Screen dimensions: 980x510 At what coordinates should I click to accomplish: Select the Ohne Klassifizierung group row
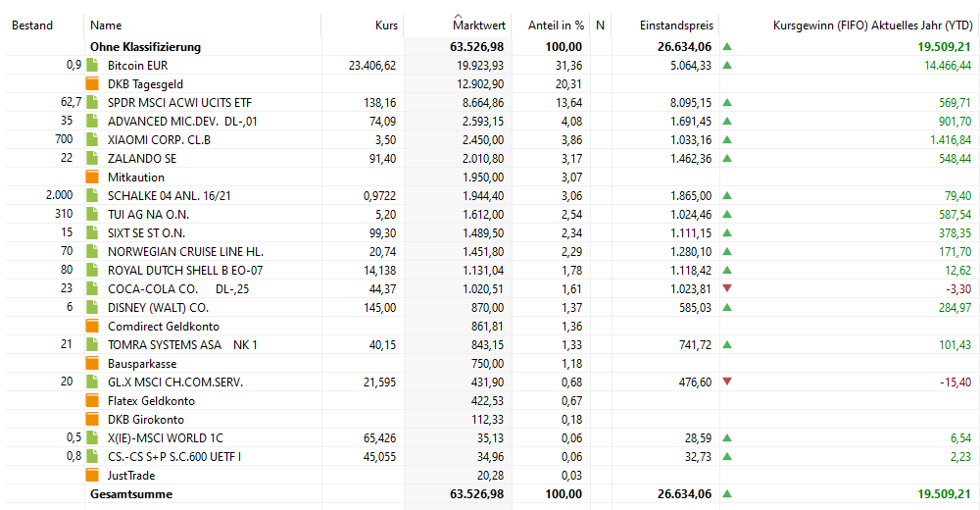pos(145,46)
